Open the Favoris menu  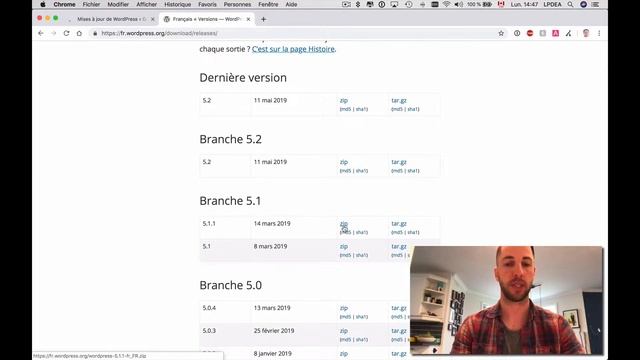point(207,4)
